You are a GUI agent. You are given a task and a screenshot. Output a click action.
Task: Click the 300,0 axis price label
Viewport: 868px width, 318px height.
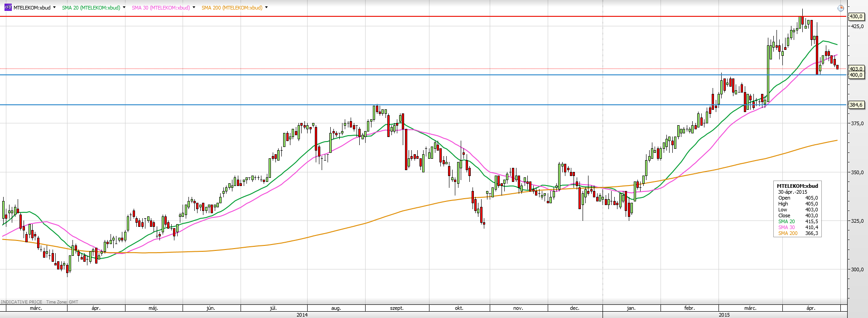point(857,269)
